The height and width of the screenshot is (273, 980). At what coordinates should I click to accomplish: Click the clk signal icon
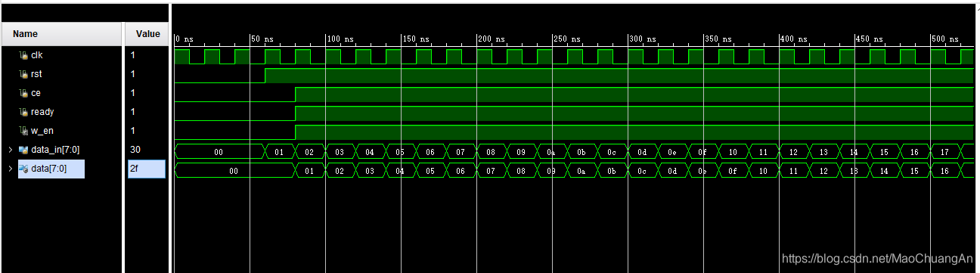coord(23,55)
